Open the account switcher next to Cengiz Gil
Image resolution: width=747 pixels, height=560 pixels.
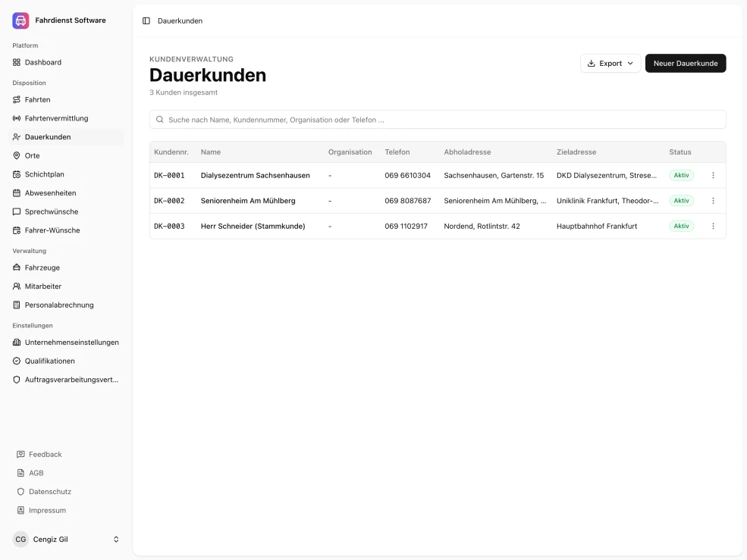[115, 539]
